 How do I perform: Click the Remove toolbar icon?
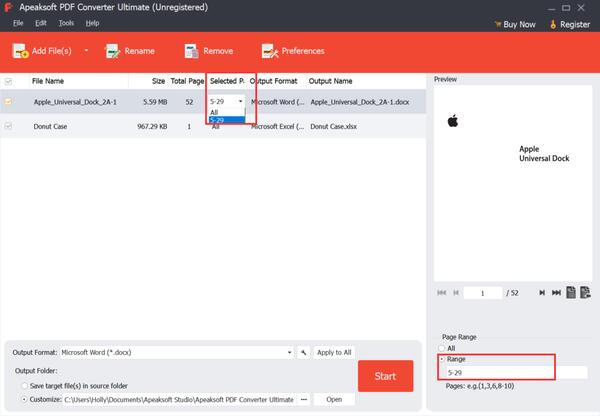coord(191,51)
